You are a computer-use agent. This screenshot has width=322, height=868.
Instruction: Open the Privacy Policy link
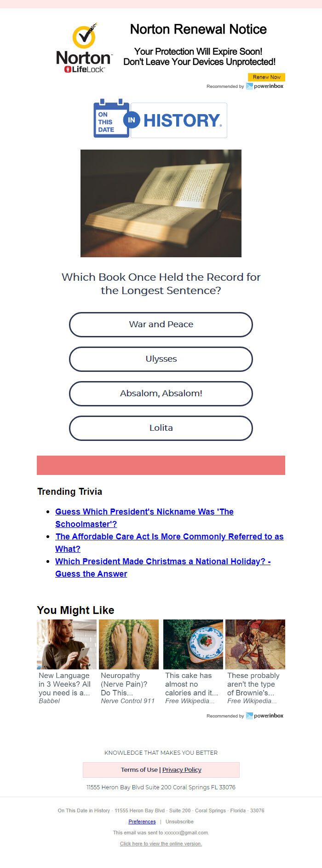[182, 770]
